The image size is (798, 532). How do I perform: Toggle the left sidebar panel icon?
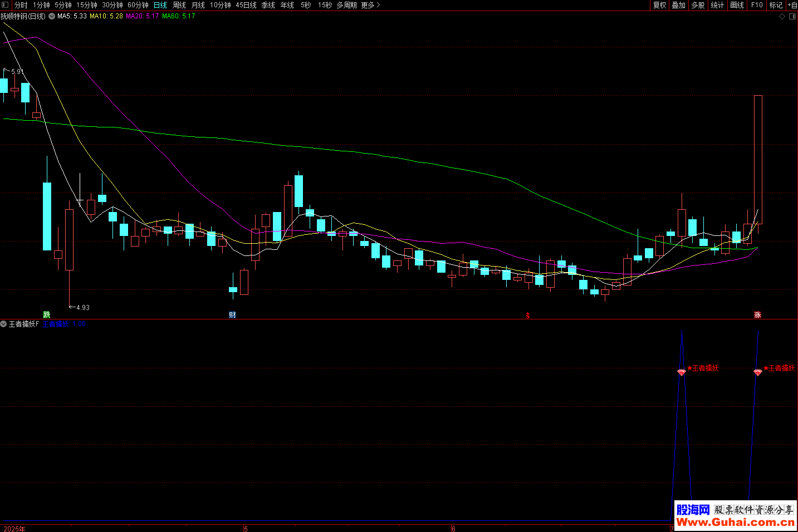pos(5,5)
